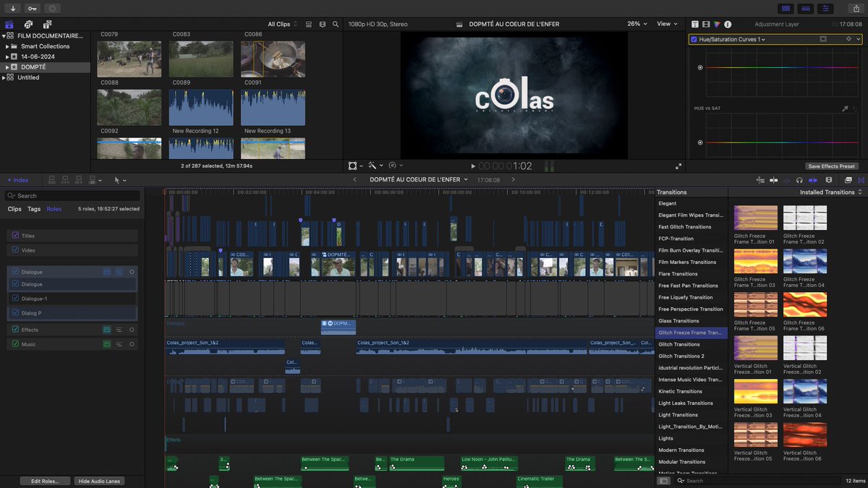Show or hide the Inspector button

(x=826, y=8)
